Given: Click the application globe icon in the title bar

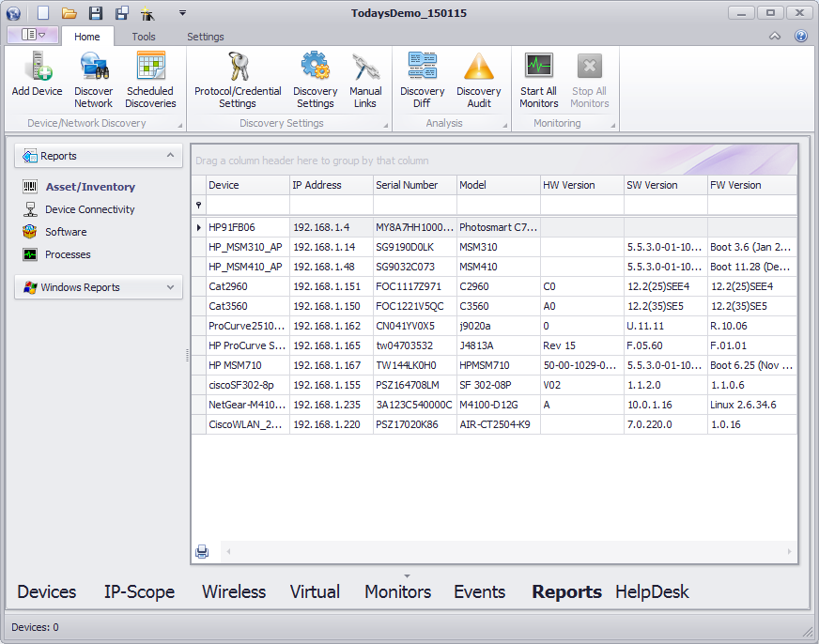Looking at the screenshot, I should coord(13,13).
